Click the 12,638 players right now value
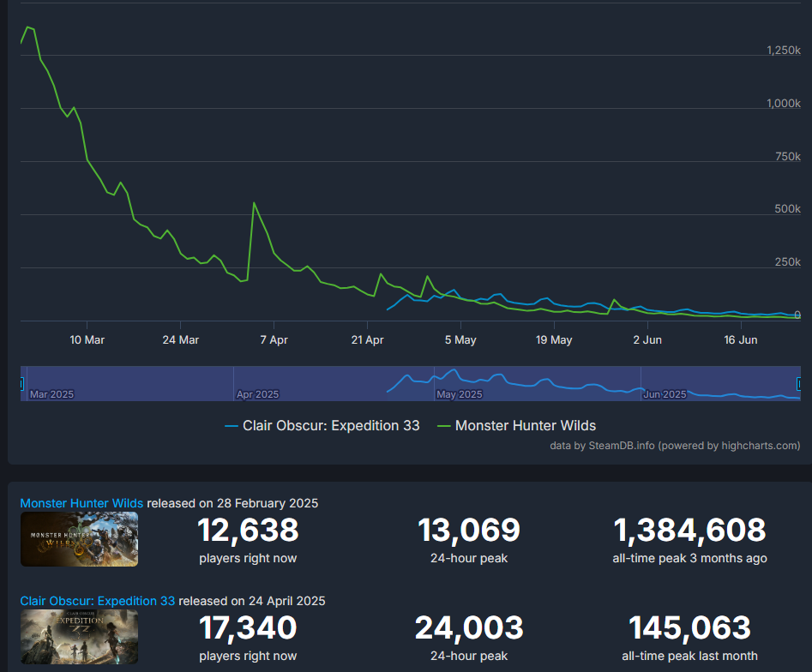This screenshot has width=812, height=672. (248, 531)
